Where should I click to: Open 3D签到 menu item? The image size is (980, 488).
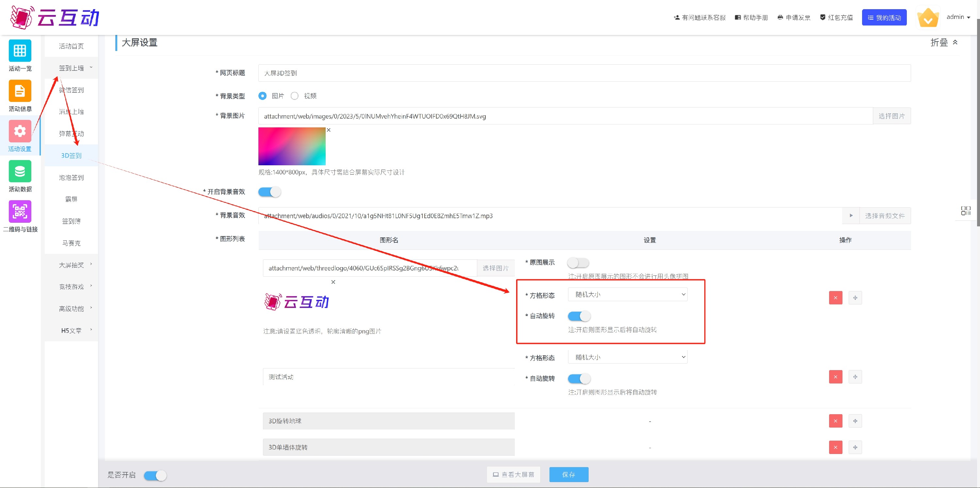coord(71,155)
